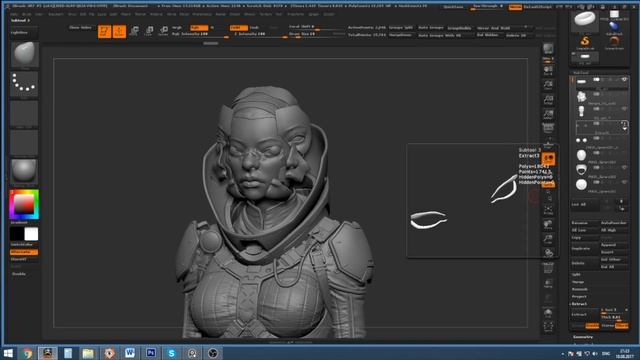Viewport: 640px width, 360px height.
Task: Click the BPR render icon
Action: pos(548,49)
